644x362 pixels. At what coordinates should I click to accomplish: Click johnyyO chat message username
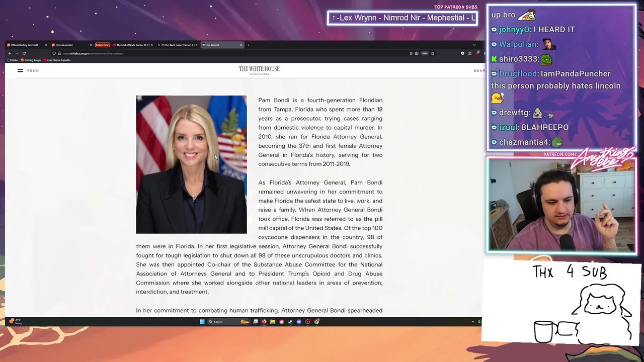click(514, 30)
